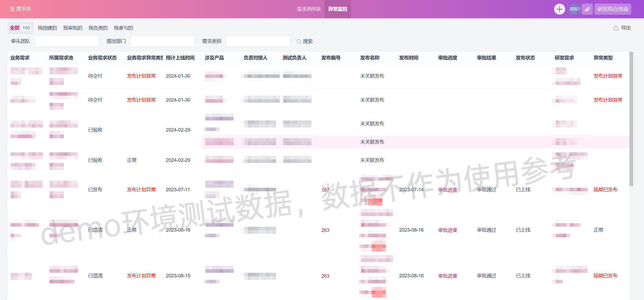The image size is (644, 300).
Task: Switch to 需求池列表 tab
Action: click(309, 9)
